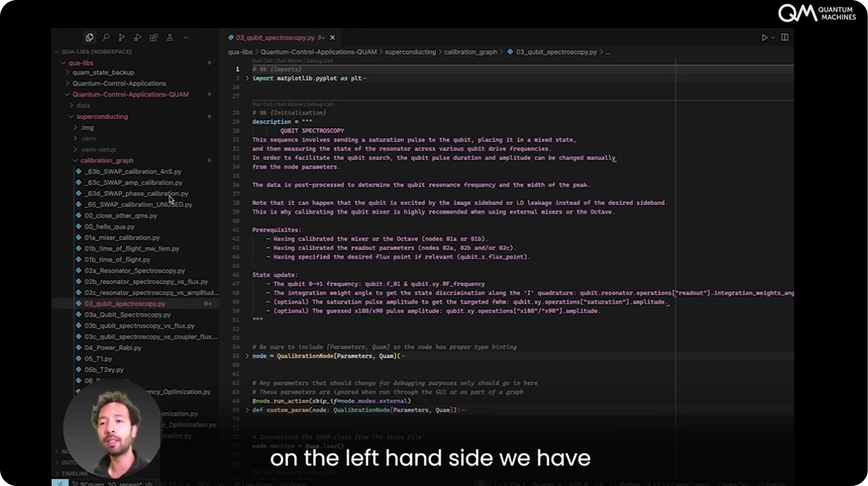The image size is (868, 486).
Task: Click the split editor icon
Action: [x=784, y=38]
